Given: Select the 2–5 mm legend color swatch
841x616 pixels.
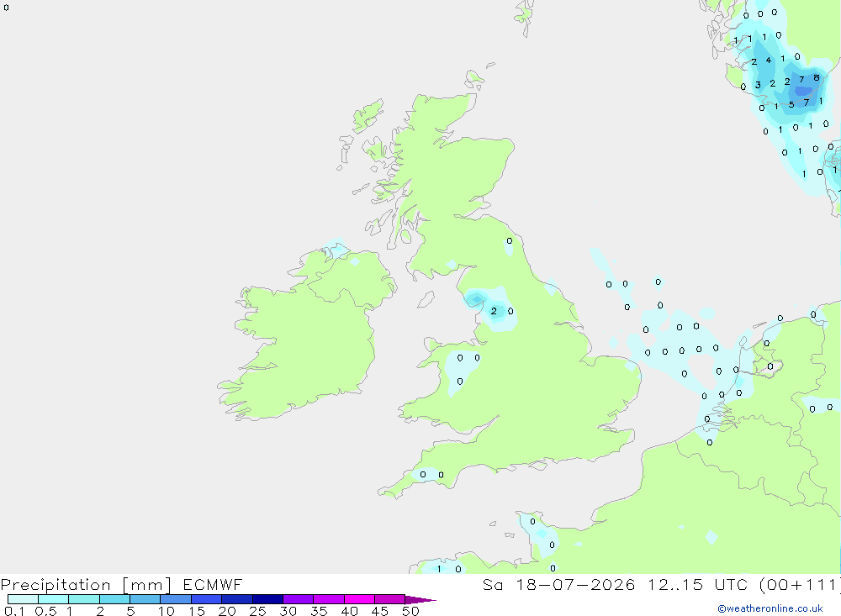Looking at the screenshot, I should pyautogui.click(x=114, y=599).
